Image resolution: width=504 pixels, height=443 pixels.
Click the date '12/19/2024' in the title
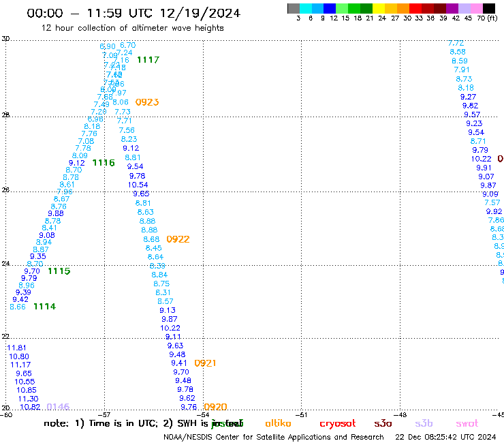200,13
